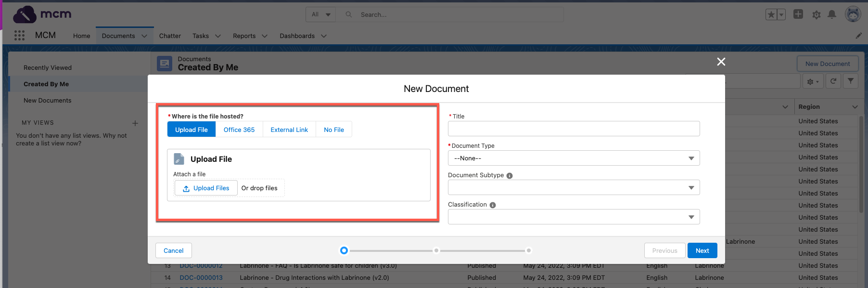Open the Classification dropdown
868x288 pixels.
(574, 217)
